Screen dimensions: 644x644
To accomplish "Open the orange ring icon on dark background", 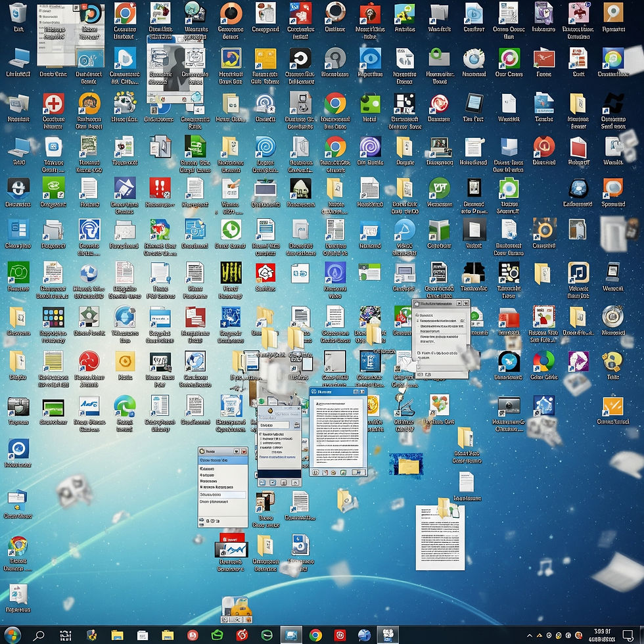I will point(544,229).
